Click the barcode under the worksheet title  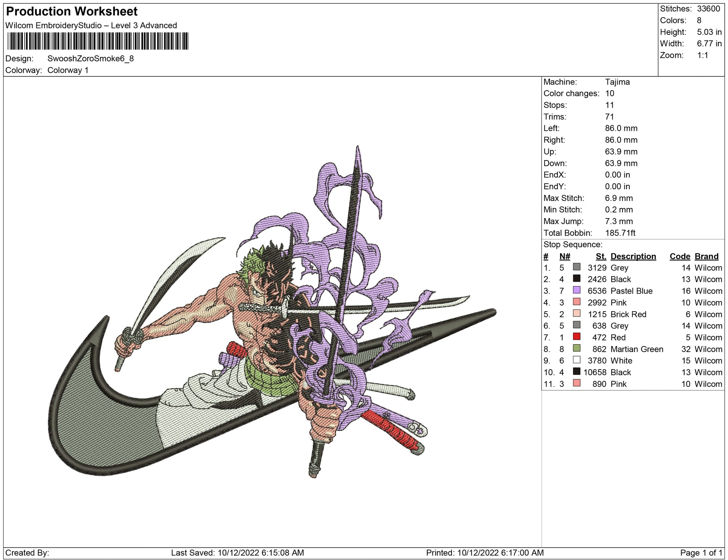pyautogui.click(x=98, y=41)
